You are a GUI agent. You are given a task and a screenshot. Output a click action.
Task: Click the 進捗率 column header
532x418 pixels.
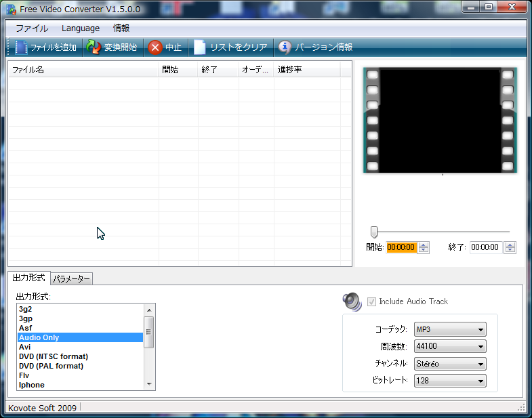click(307, 70)
